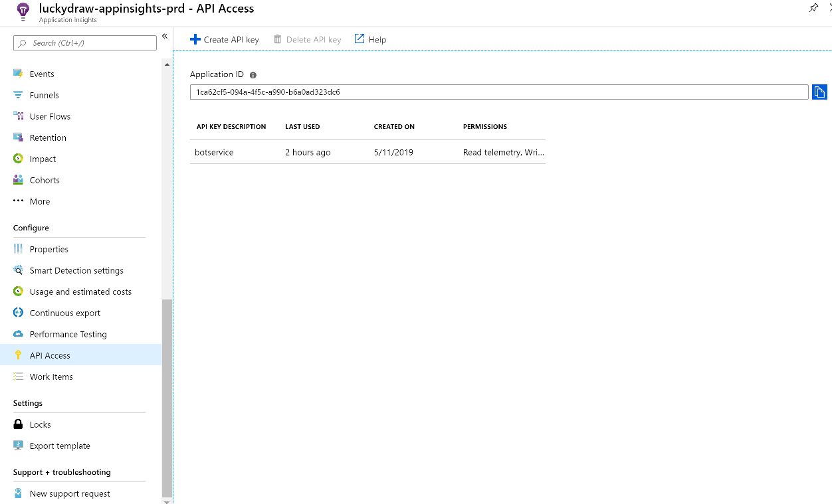Click the Help label in toolbar
The width and height of the screenshot is (832, 504).
point(377,40)
